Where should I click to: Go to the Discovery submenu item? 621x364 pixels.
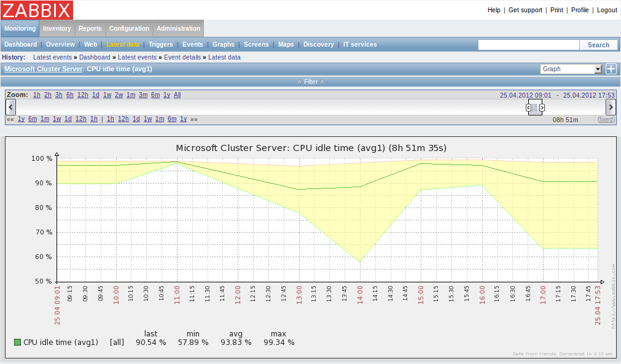pos(318,44)
